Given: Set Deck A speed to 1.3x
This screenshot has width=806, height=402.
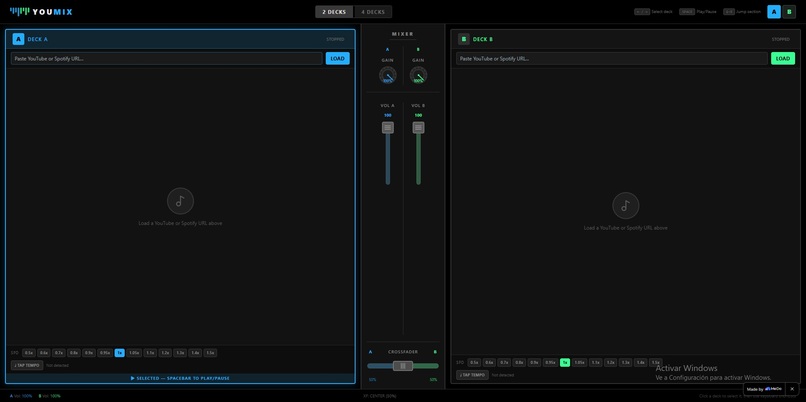Looking at the screenshot, I should pos(180,353).
